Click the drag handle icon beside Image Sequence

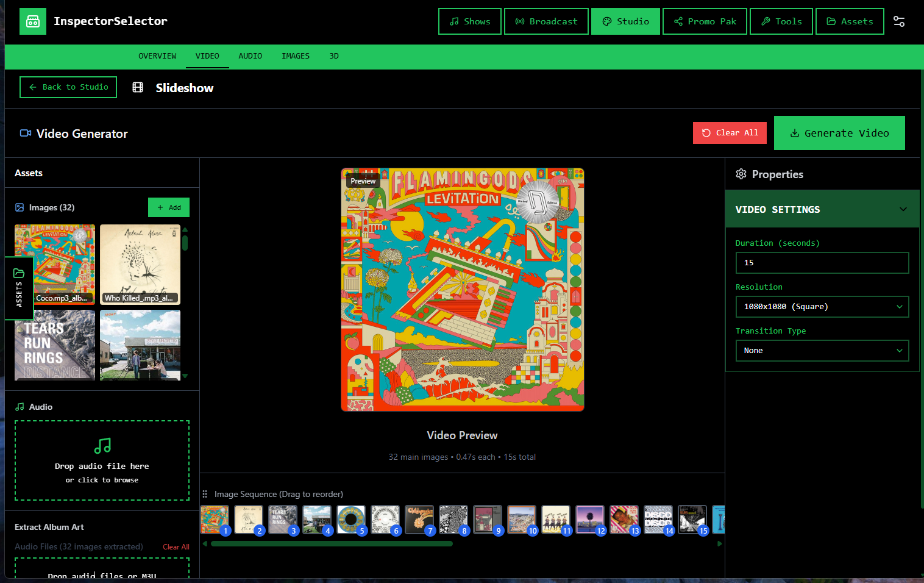click(205, 494)
